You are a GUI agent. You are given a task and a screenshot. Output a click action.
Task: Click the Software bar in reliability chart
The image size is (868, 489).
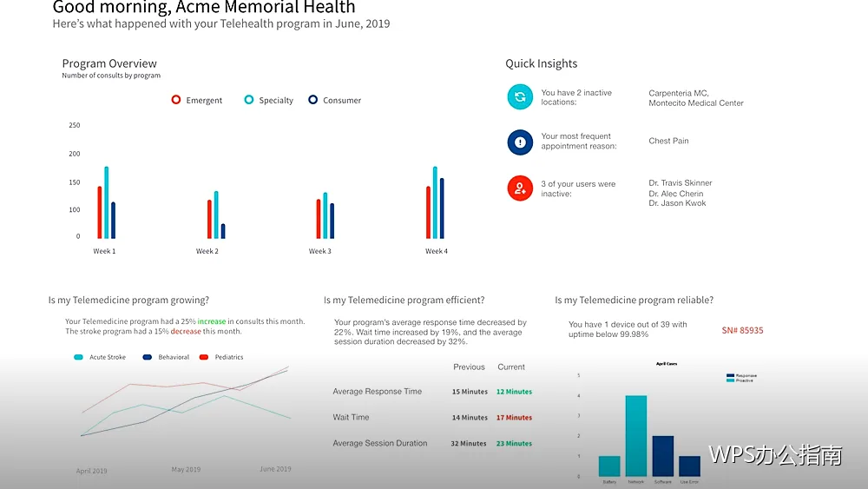click(662, 456)
